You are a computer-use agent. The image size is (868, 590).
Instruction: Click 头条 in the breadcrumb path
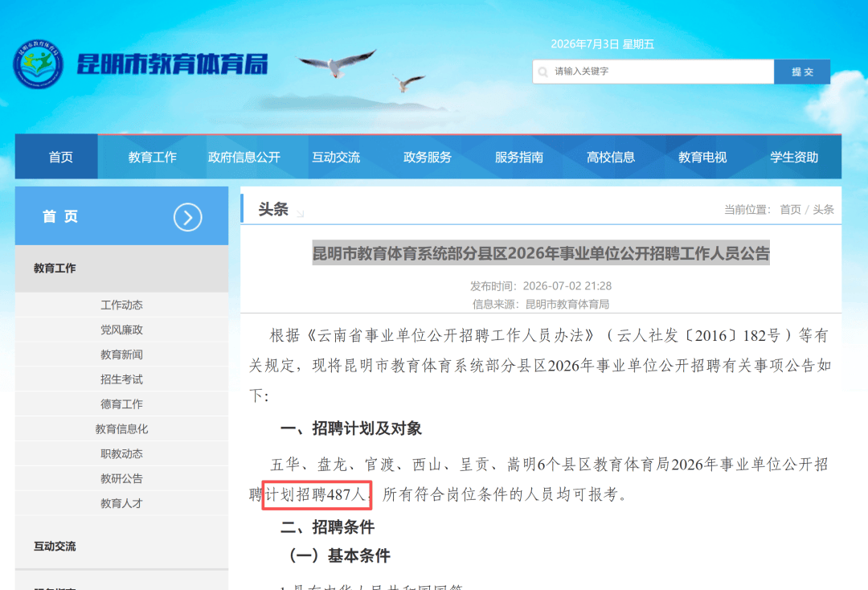coord(823,210)
